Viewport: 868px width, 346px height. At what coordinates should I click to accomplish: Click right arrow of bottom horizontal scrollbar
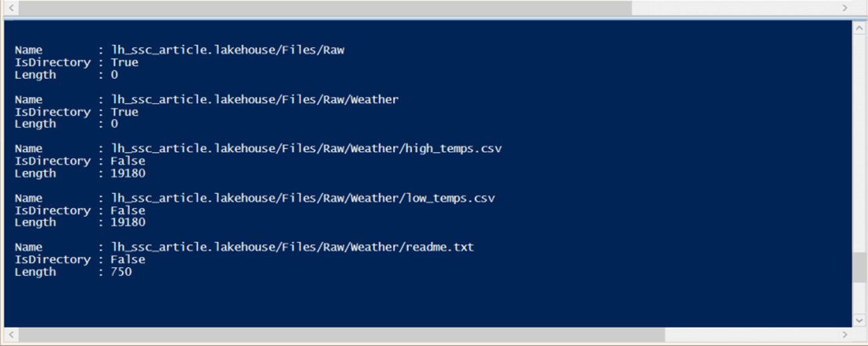tap(845, 335)
